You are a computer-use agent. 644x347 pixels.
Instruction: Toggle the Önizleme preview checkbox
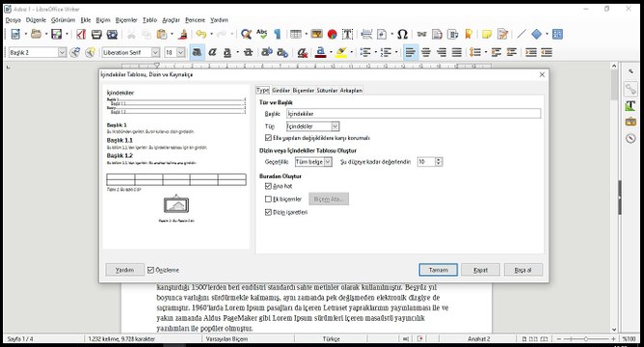[x=150, y=270]
